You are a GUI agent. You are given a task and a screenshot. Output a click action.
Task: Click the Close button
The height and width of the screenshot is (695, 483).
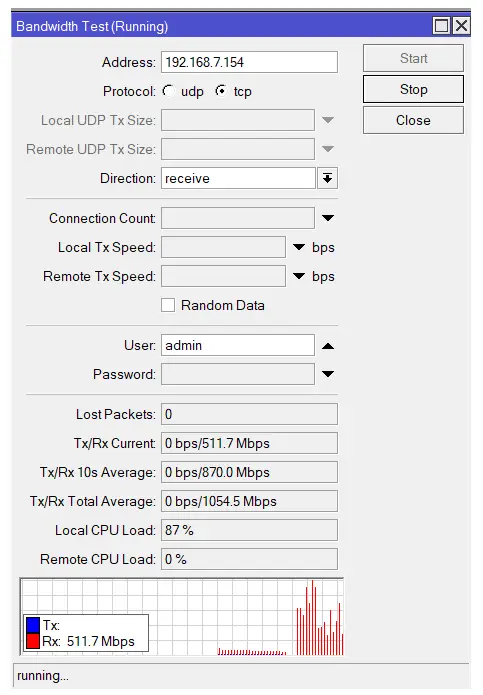413,120
